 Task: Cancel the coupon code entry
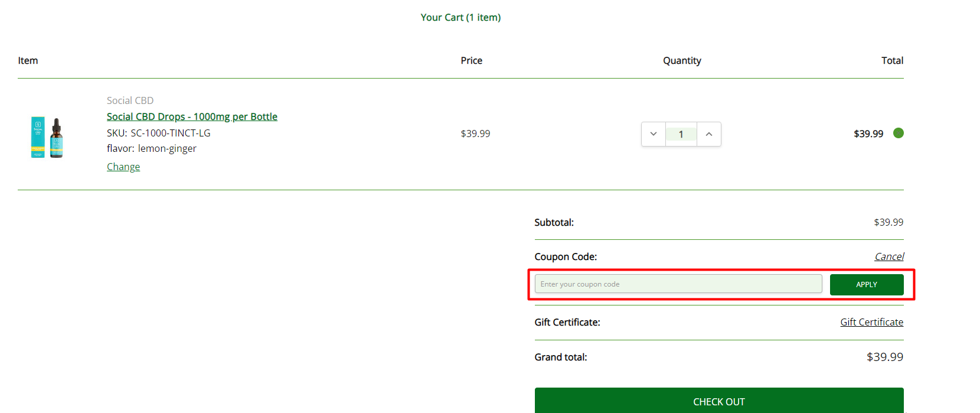point(889,256)
